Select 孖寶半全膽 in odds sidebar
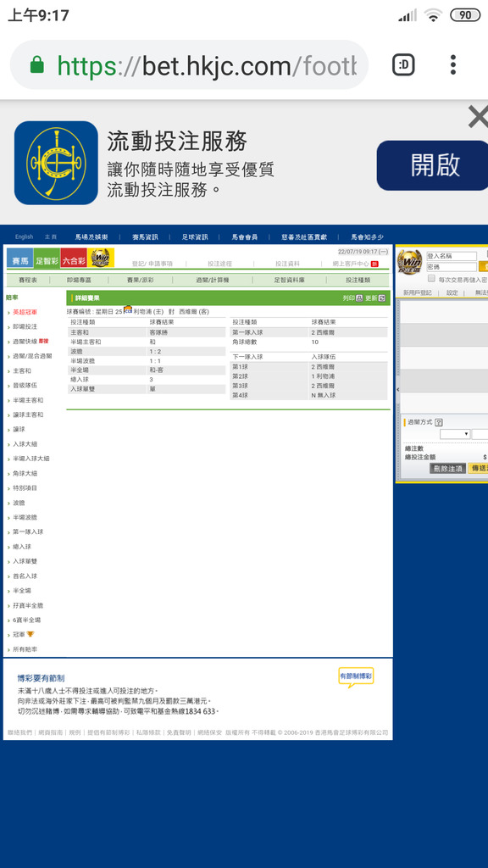 point(28,605)
